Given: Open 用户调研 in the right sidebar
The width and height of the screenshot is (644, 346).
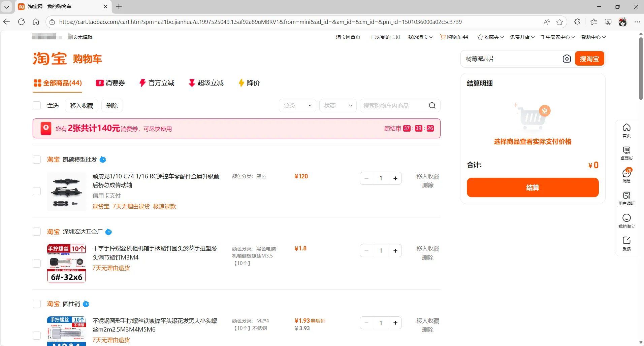Looking at the screenshot, I should coord(626,198).
